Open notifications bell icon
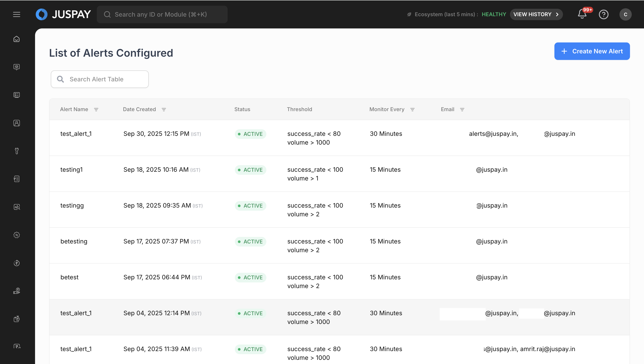This screenshot has height=364, width=644. (x=582, y=14)
